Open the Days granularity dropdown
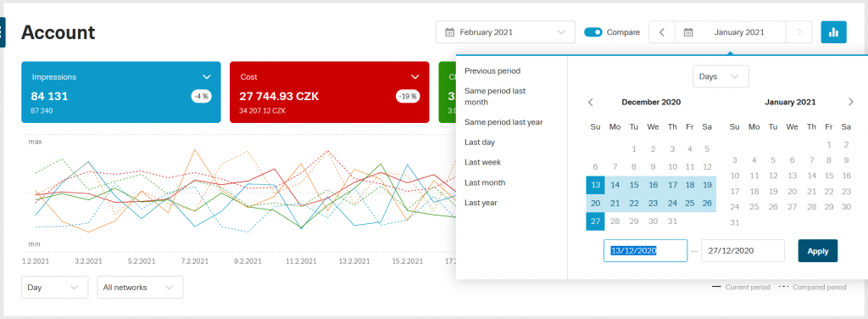Image resolution: width=868 pixels, height=319 pixels. pos(721,76)
